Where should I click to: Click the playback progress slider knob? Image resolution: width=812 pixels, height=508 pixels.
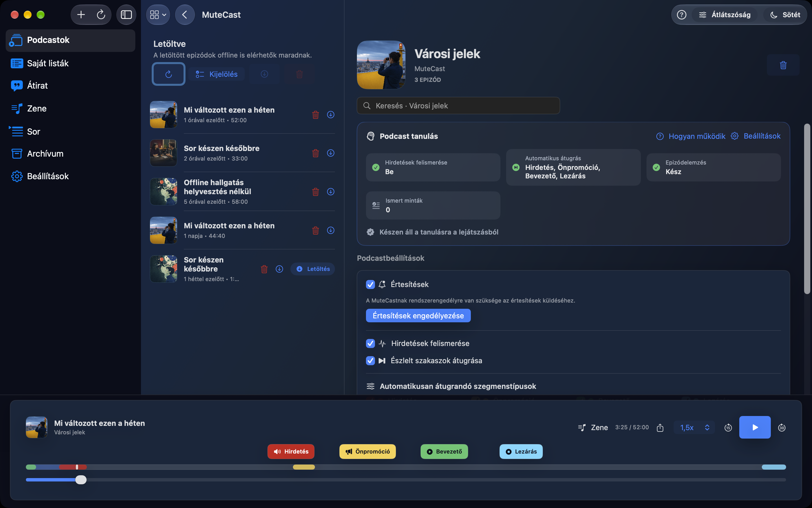tap(81, 480)
